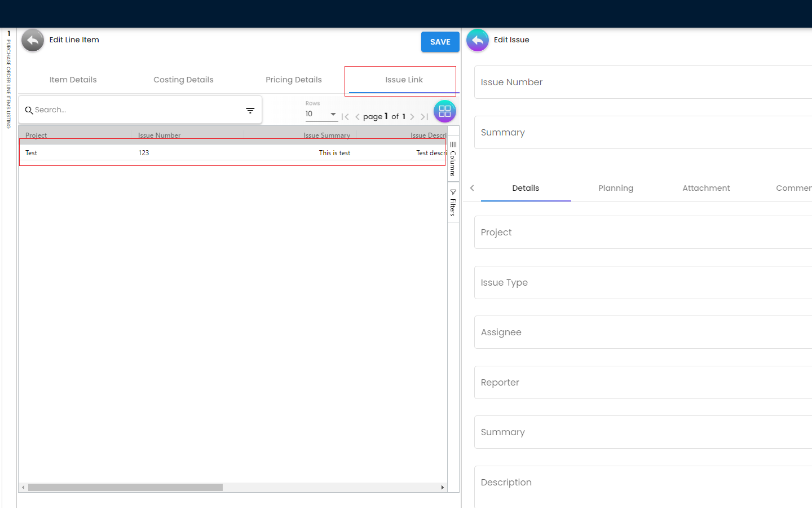This screenshot has height=508, width=812.
Task: Click the horizontal scrollbar in the table
Action: tap(125, 487)
